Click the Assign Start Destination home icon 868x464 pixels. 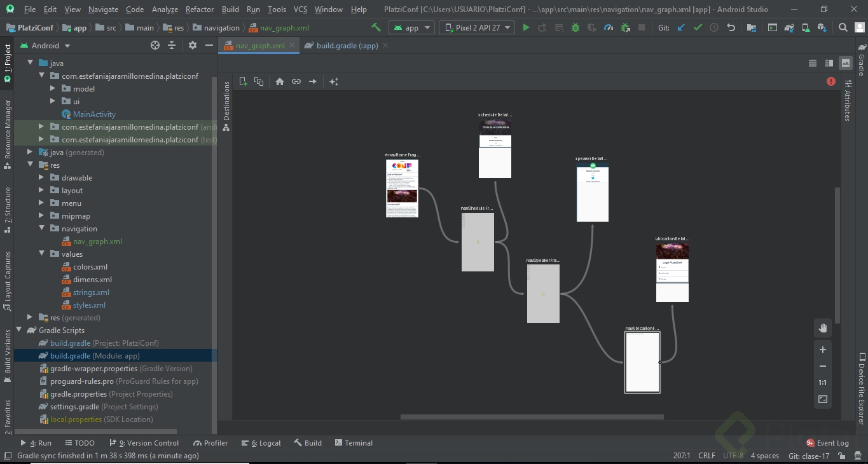(280, 81)
